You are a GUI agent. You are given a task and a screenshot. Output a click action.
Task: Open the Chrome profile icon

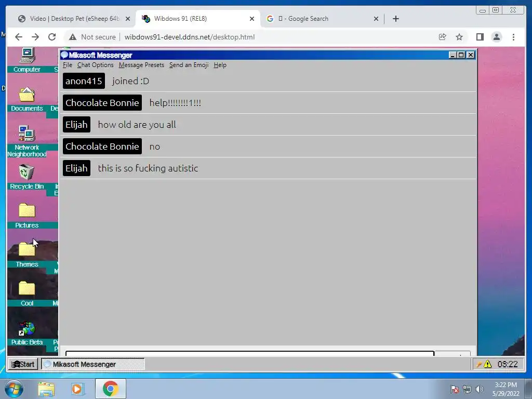[496, 37]
